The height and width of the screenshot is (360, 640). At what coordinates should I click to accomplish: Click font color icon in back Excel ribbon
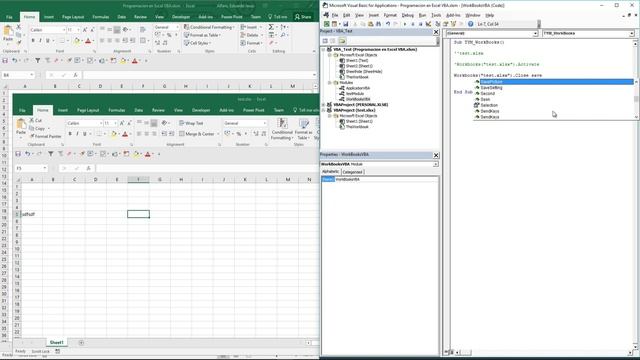click(88, 41)
